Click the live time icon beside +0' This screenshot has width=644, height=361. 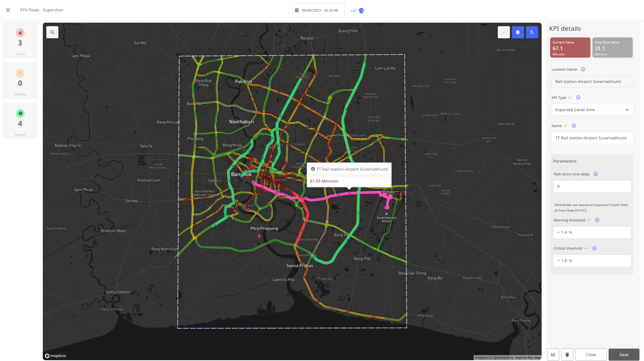click(361, 11)
